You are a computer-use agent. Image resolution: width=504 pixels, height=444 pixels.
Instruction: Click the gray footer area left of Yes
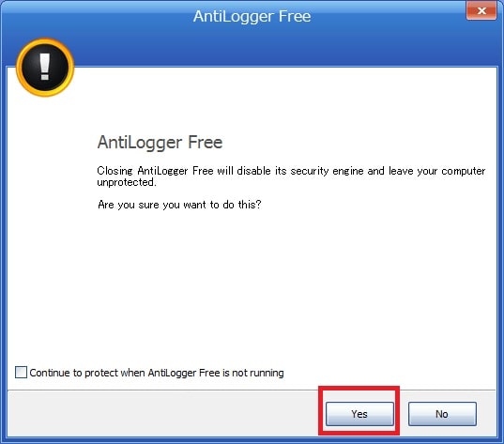pyautogui.click(x=162, y=414)
